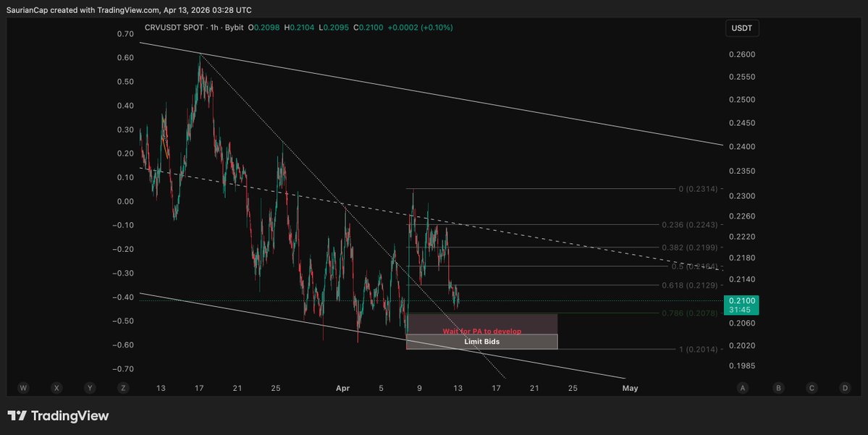Select the "C" badge on the time axis
Image resolution: width=868 pixels, height=435 pixels.
click(811, 388)
